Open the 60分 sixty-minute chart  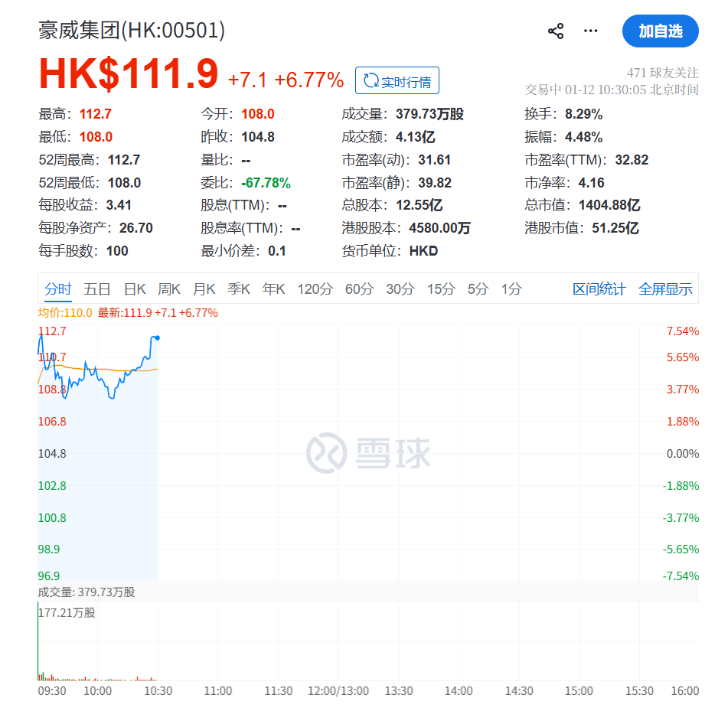[x=358, y=289]
